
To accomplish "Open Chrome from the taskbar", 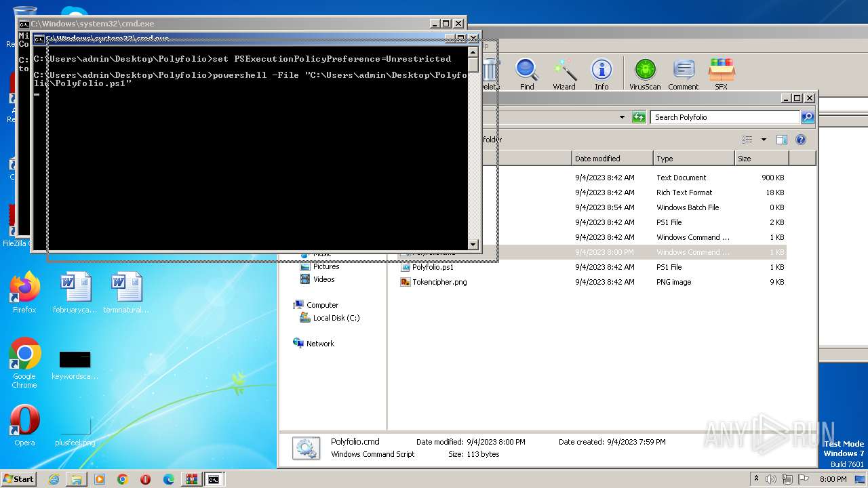I will (x=123, y=479).
